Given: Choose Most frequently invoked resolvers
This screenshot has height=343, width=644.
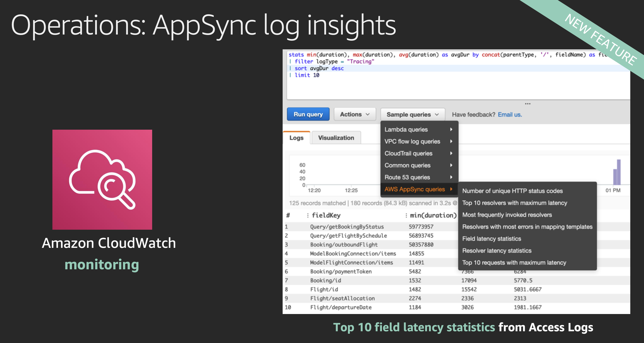Looking at the screenshot, I should pyautogui.click(x=527, y=215).
